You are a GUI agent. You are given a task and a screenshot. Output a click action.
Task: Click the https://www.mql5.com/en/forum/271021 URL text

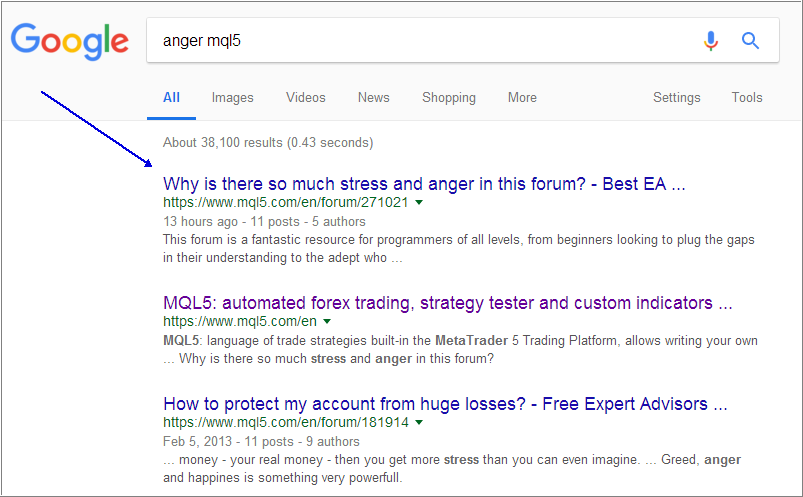[285, 203]
